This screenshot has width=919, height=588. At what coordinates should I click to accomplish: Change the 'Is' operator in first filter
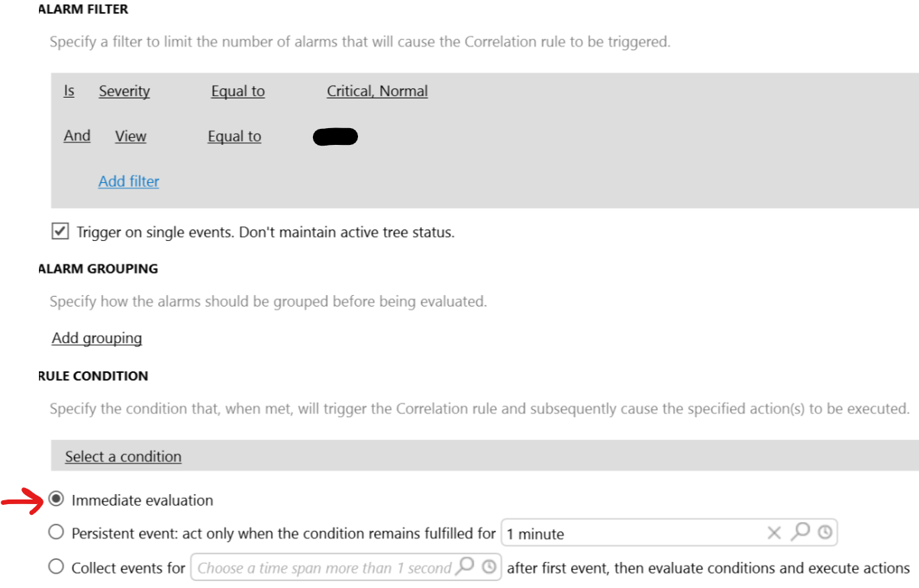click(x=69, y=91)
